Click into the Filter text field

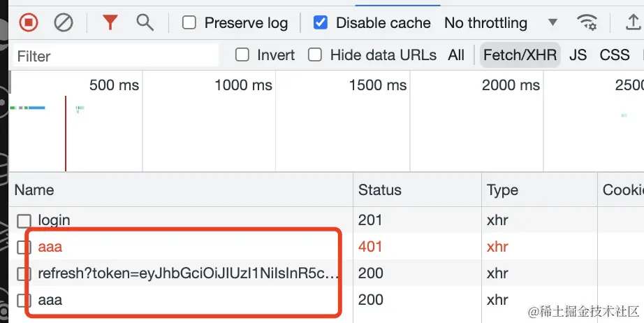coord(115,55)
